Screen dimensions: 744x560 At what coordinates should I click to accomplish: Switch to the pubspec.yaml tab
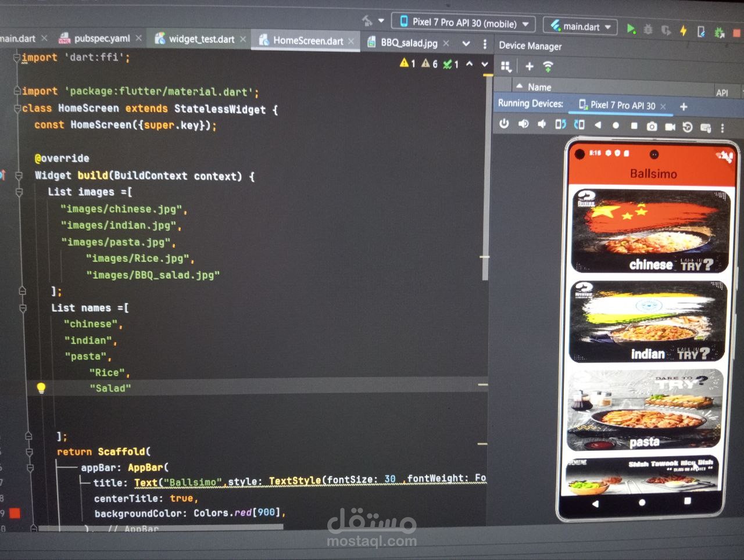pyautogui.click(x=102, y=38)
